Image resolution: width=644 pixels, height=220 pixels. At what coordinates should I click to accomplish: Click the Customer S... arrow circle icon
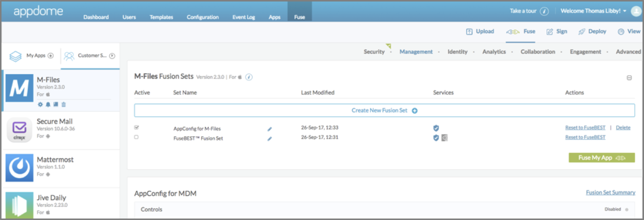112,56
